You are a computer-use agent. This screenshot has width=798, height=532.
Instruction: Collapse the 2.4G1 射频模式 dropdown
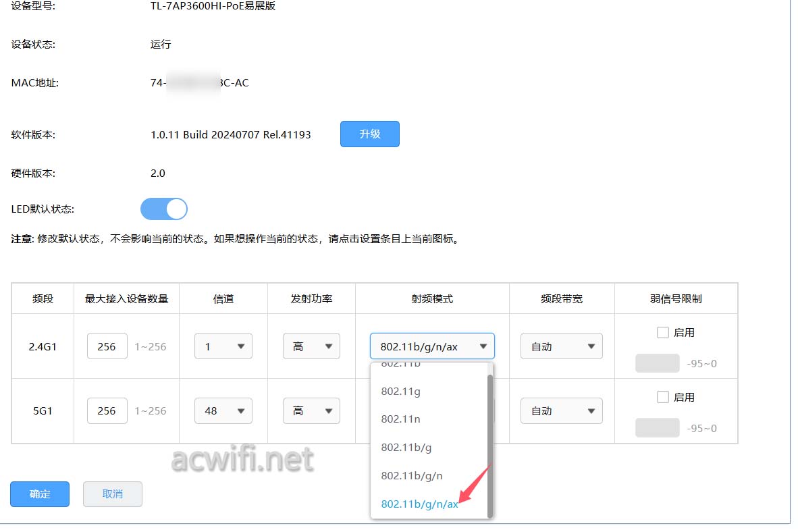pyautogui.click(x=432, y=346)
